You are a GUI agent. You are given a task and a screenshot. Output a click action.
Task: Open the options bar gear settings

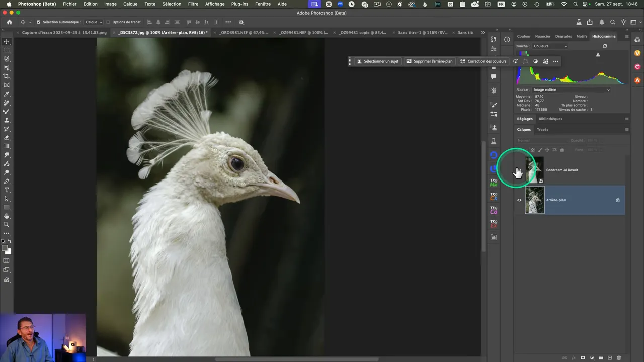[241, 22]
